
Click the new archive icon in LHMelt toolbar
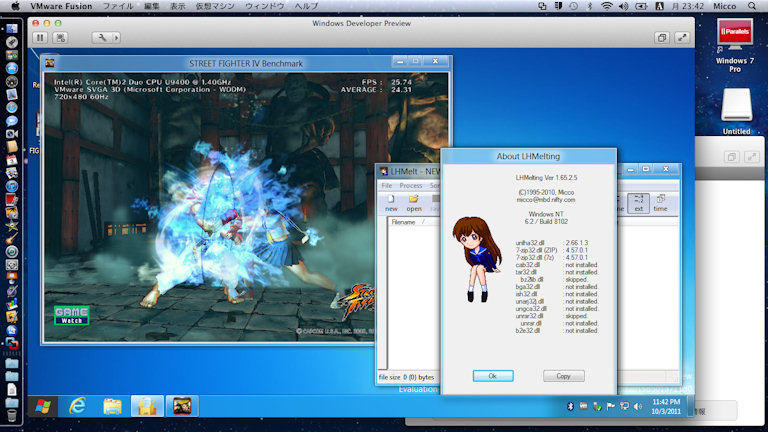coord(391,203)
